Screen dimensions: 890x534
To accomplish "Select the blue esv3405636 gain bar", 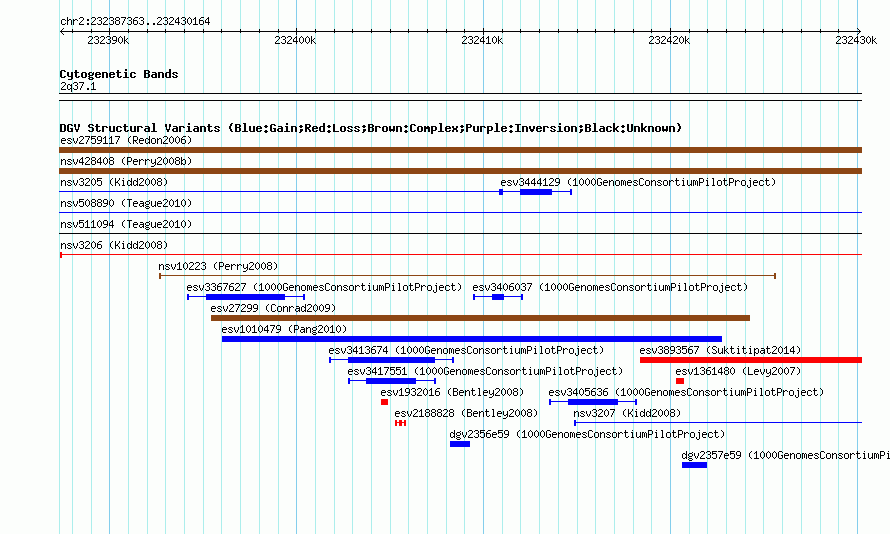I will 593,402.
